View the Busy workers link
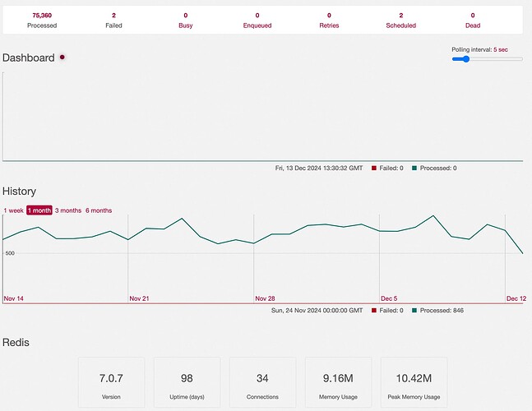 coord(186,20)
